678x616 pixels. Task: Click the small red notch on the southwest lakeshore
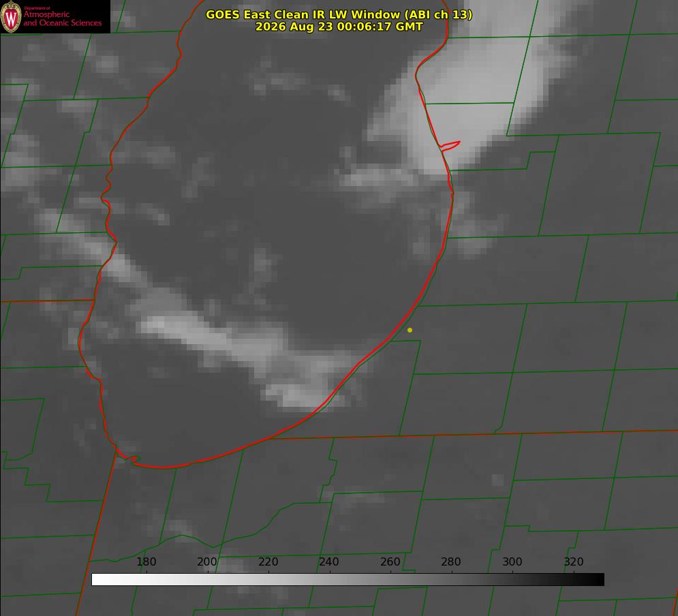click(129, 459)
